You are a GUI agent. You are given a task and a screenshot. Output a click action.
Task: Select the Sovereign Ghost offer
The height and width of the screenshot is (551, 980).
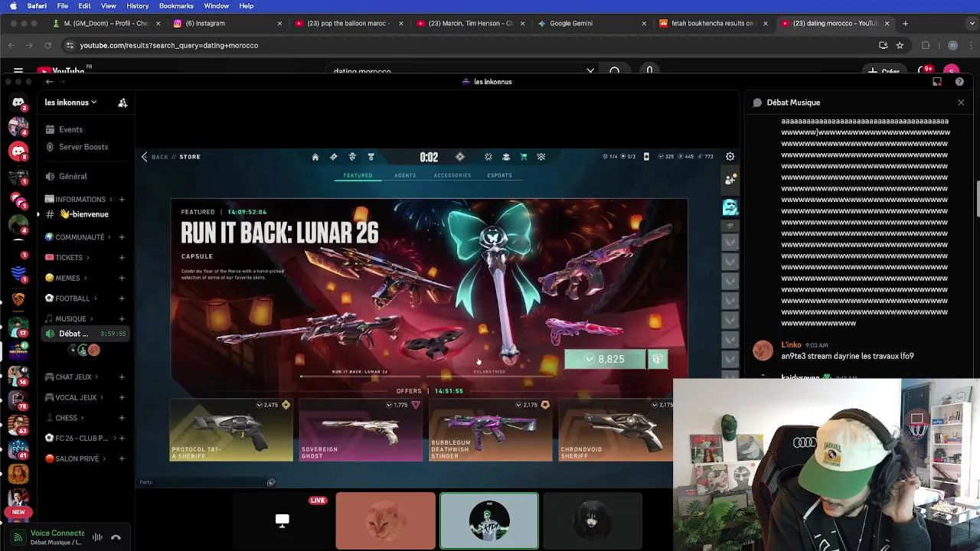[361, 430]
